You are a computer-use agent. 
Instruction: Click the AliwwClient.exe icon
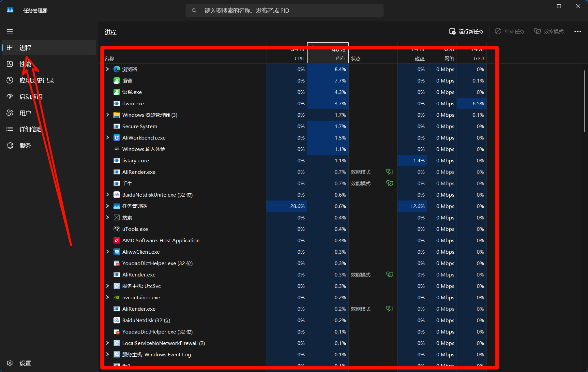(x=117, y=252)
